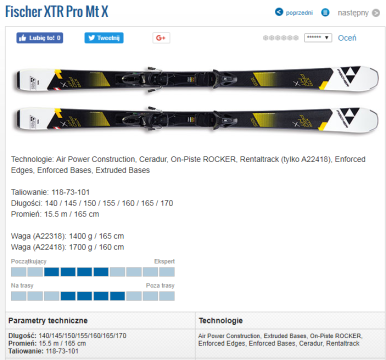Image resolution: width=386 pixels, height=360 pixels.
Task: Click the Na trasy–Poza trasy terrain bar
Action: tap(93, 296)
